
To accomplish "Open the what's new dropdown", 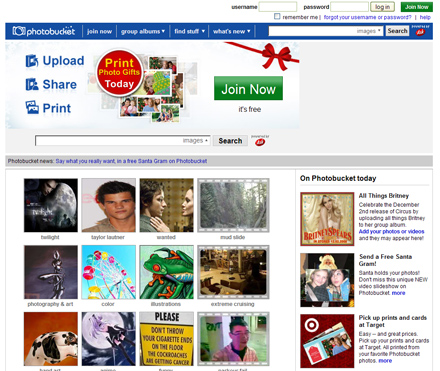I will click(232, 31).
